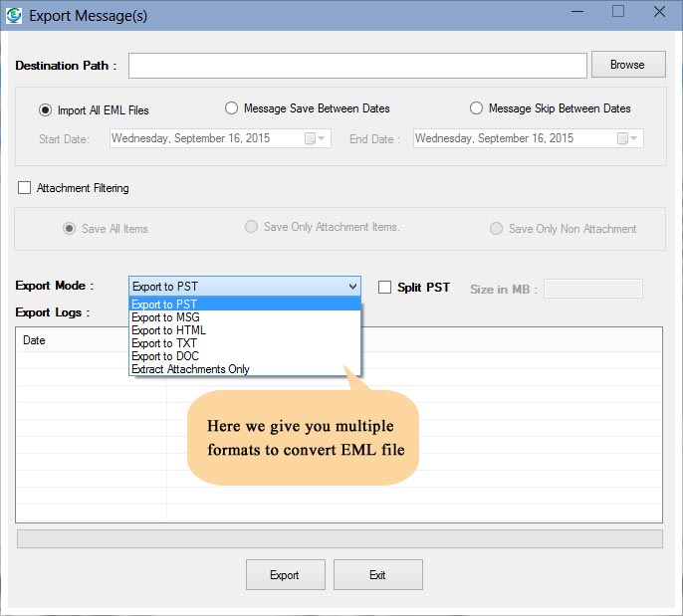Click the Destination Path text field
The image size is (683, 616).
[x=357, y=66]
